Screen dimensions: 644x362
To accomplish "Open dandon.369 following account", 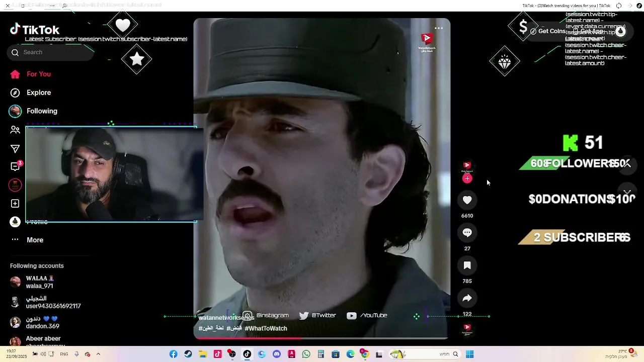I will (35, 322).
